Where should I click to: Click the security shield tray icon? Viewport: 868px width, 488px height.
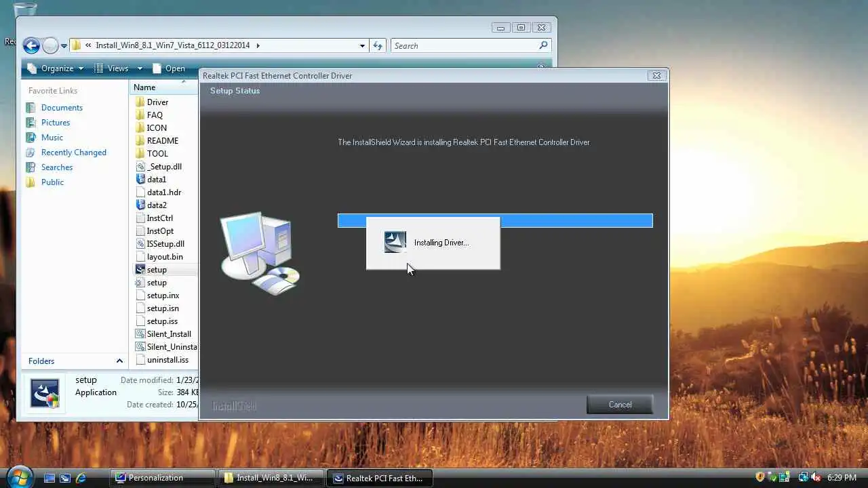pyautogui.click(x=760, y=477)
